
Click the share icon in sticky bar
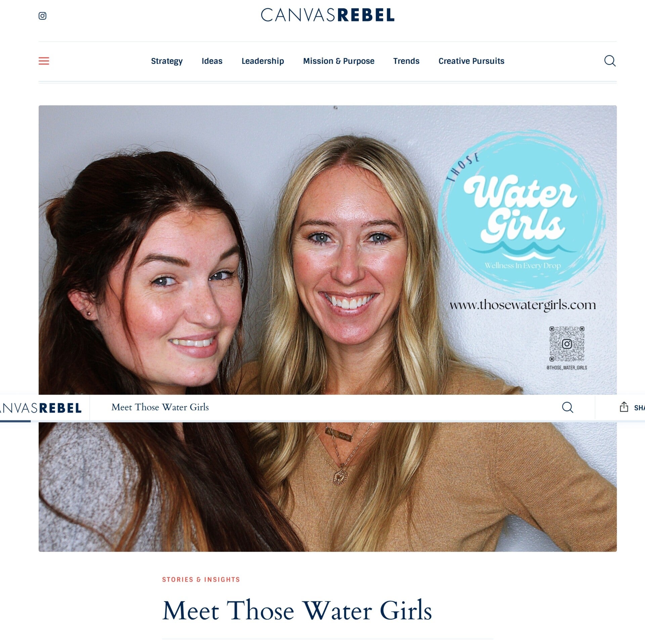coord(624,407)
